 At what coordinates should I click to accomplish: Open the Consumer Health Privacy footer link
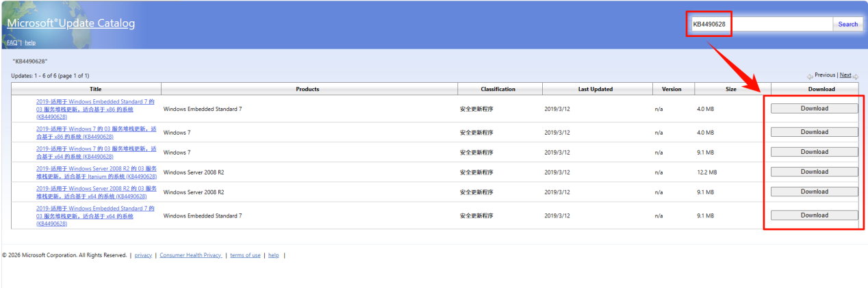pos(190,255)
